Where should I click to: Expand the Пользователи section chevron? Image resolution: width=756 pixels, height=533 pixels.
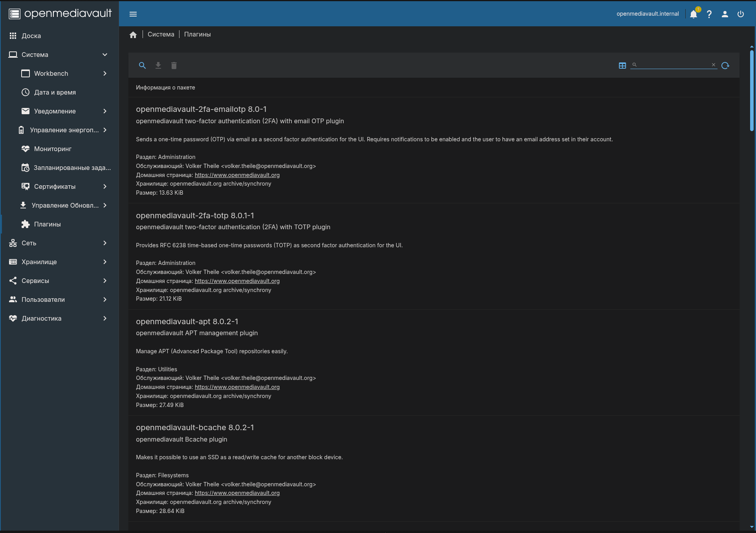click(105, 299)
